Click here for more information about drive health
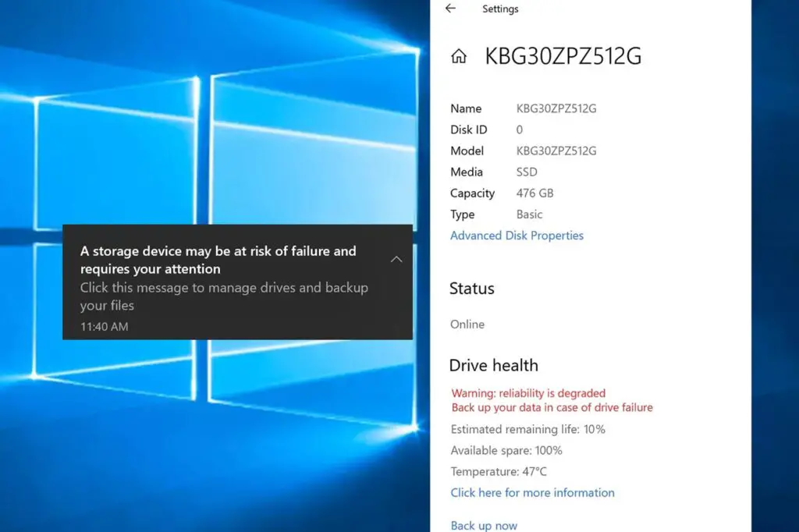 [532, 492]
